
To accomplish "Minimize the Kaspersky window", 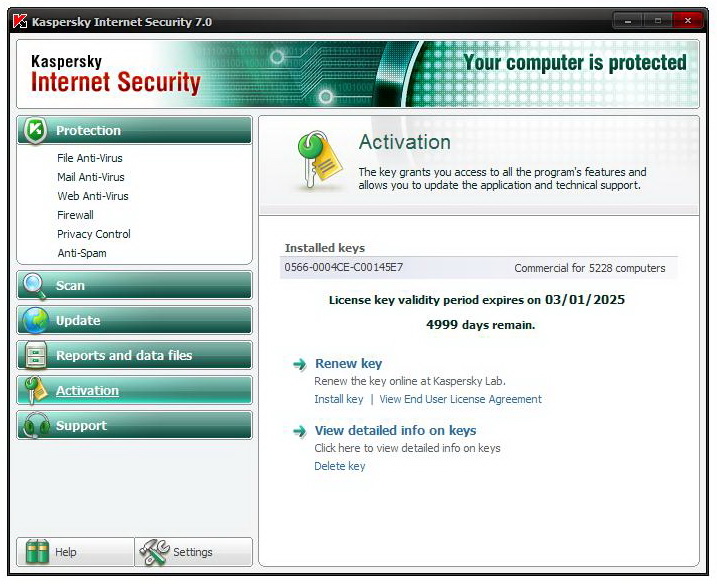I will pos(628,21).
